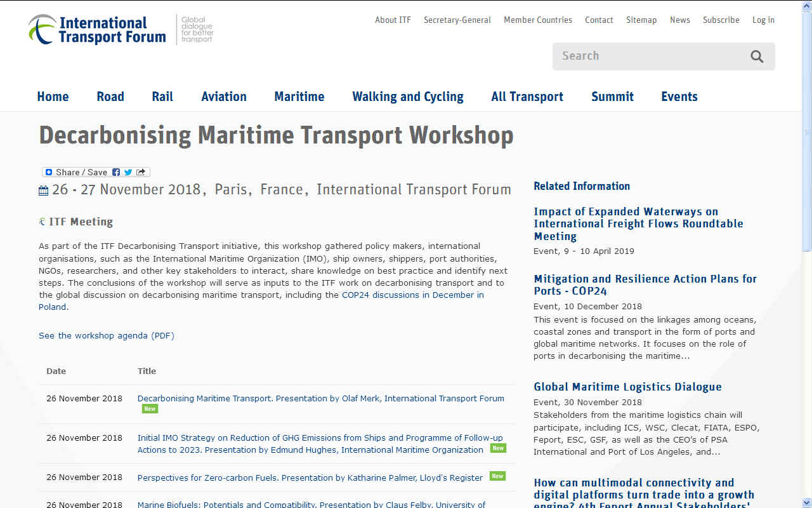Click the Facebook icon in the share bar
The height and width of the screenshot is (508, 812).
[116, 172]
